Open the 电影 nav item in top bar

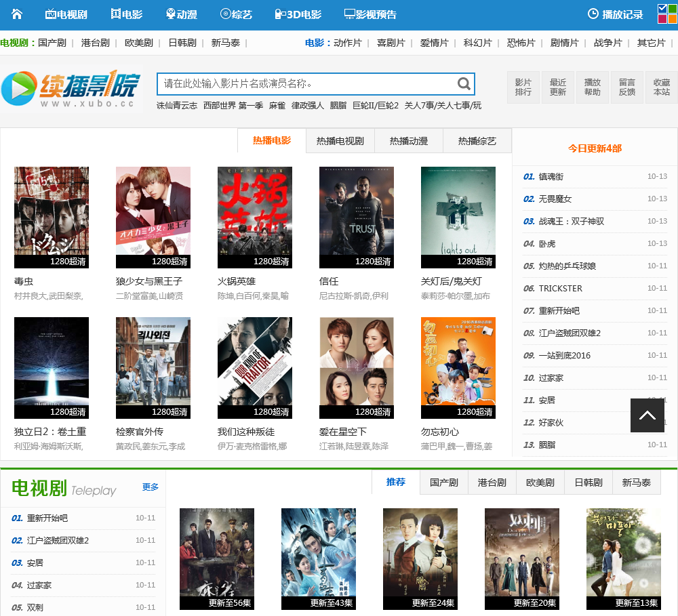[x=126, y=15]
